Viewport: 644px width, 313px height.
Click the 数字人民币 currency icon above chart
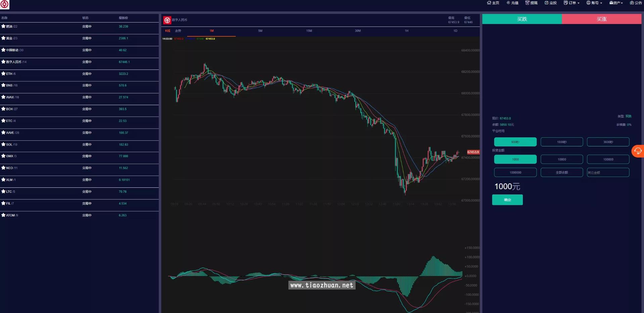[167, 20]
